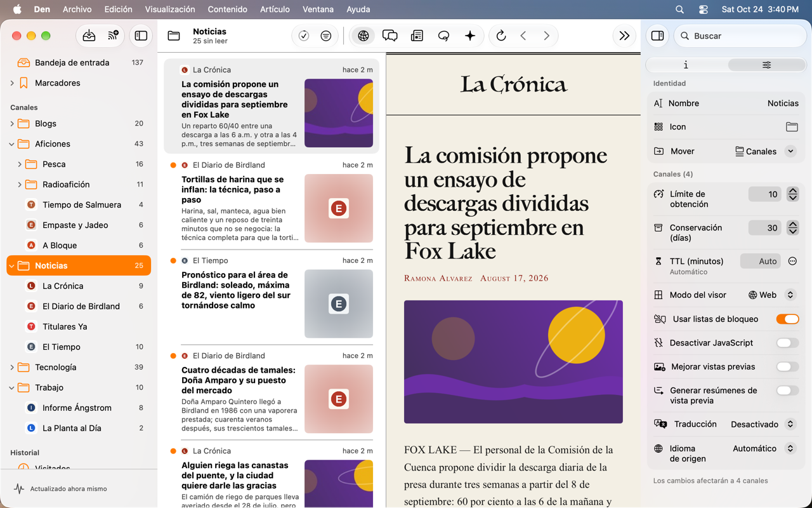
Task: Open the info tab in inspector
Action: pyautogui.click(x=686, y=65)
